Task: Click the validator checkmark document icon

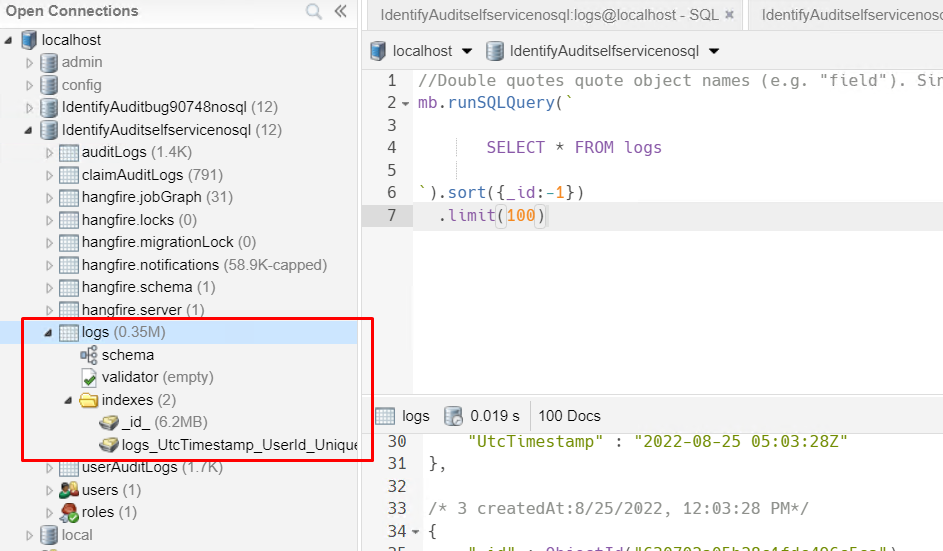Action: coord(89,378)
